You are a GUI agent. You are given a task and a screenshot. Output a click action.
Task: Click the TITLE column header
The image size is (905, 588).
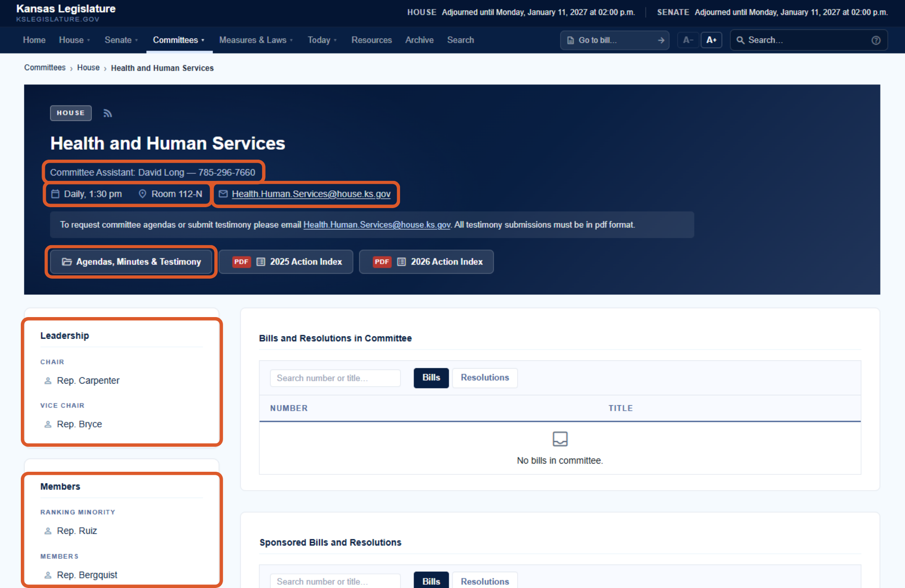click(x=620, y=408)
